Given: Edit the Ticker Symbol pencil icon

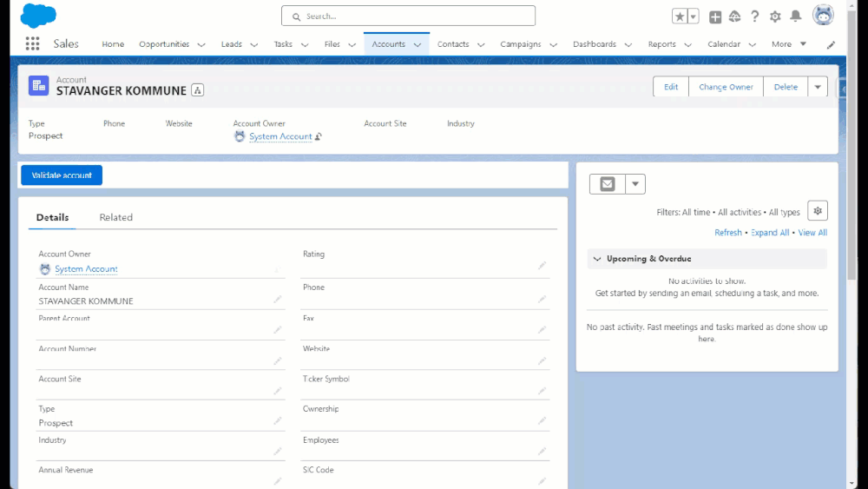Looking at the screenshot, I should pyautogui.click(x=542, y=391).
